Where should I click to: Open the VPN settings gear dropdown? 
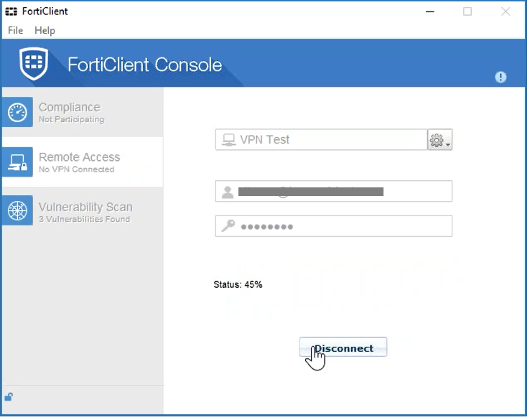439,140
